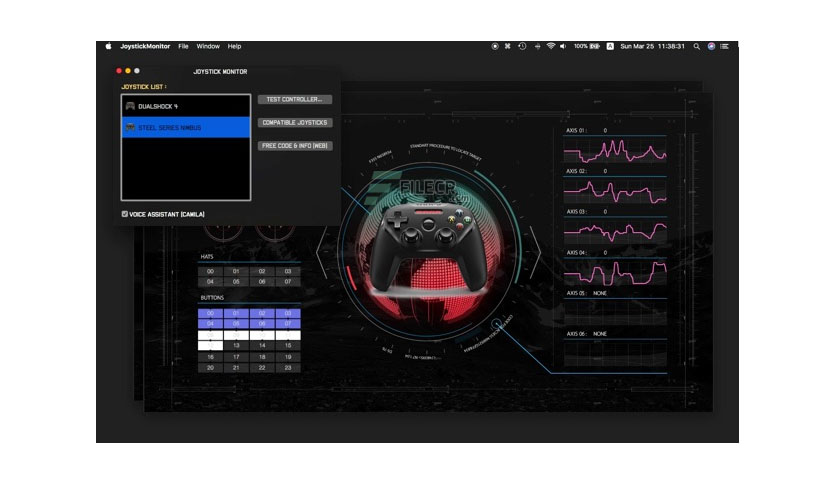The width and height of the screenshot is (836, 484).
Task: Click Buttons cell 13
Action: click(x=236, y=345)
